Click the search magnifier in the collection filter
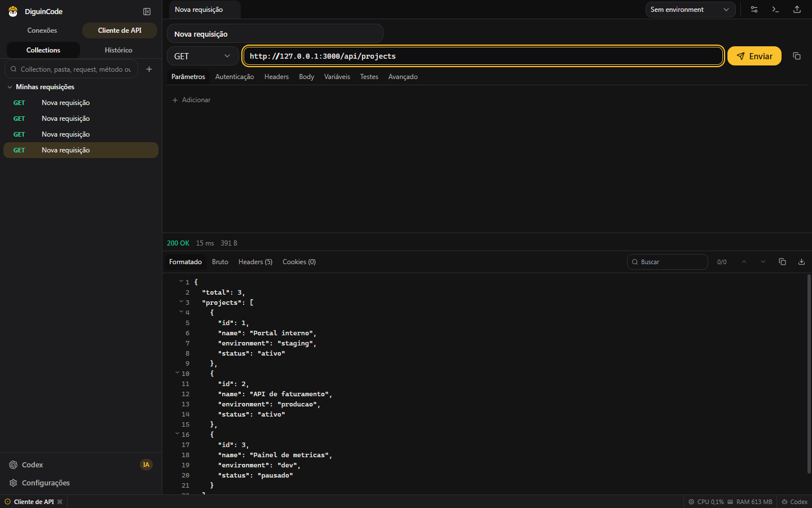 [14, 69]
